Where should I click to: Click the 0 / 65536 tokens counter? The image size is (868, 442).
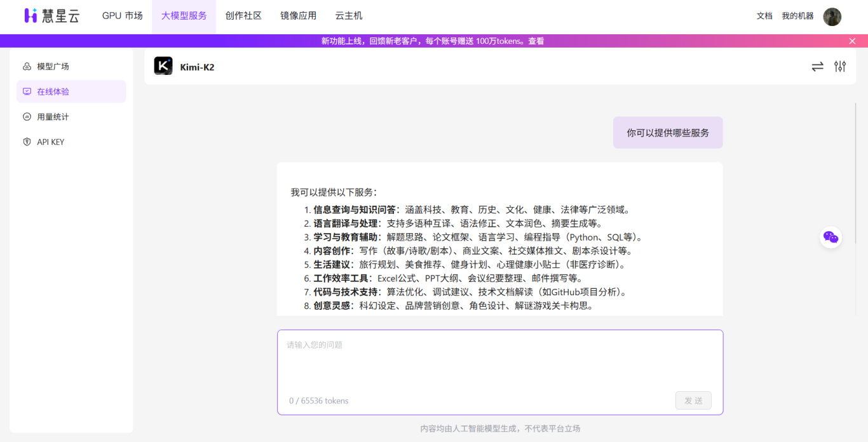(319, 401)
